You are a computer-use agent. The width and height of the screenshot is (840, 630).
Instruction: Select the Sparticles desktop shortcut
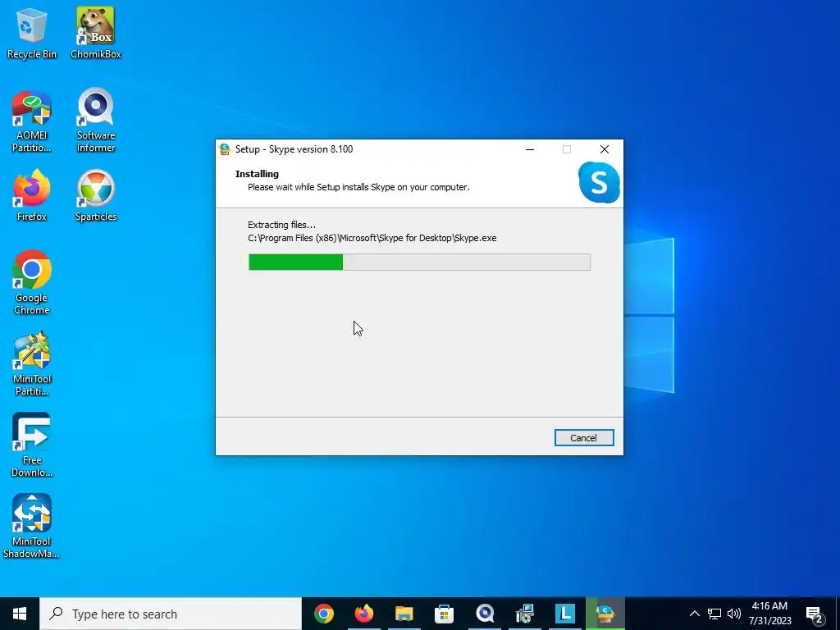pos(96,196)
